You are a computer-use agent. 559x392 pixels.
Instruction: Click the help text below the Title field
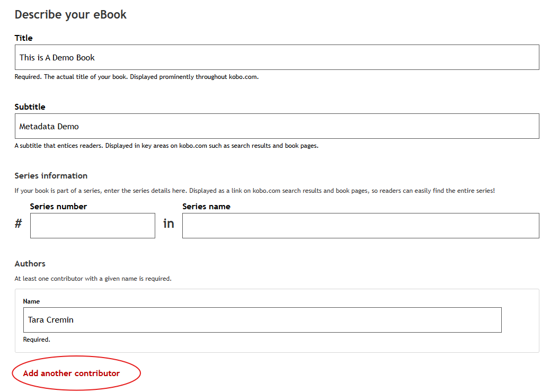pyautogui.click(x=136, y=77)
